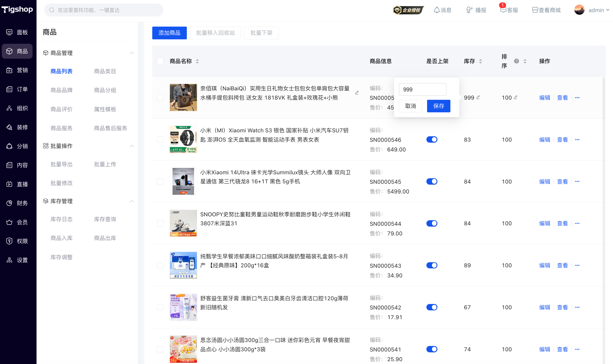
Task: Click pencil icon next to stock 999
Action: pyautogui.click(x=478, y=97)
